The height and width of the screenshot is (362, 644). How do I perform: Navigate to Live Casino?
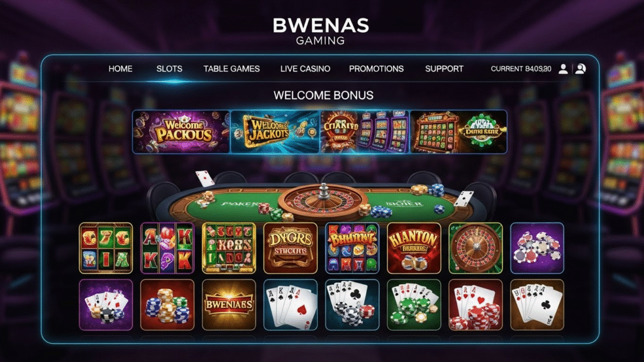click(x=305, y=69)
